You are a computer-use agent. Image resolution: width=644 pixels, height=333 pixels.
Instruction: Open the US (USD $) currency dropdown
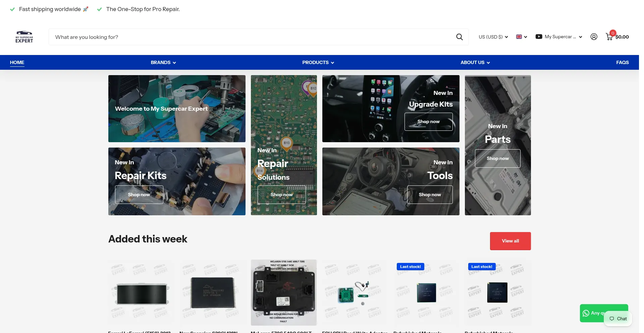coord(493,37)
